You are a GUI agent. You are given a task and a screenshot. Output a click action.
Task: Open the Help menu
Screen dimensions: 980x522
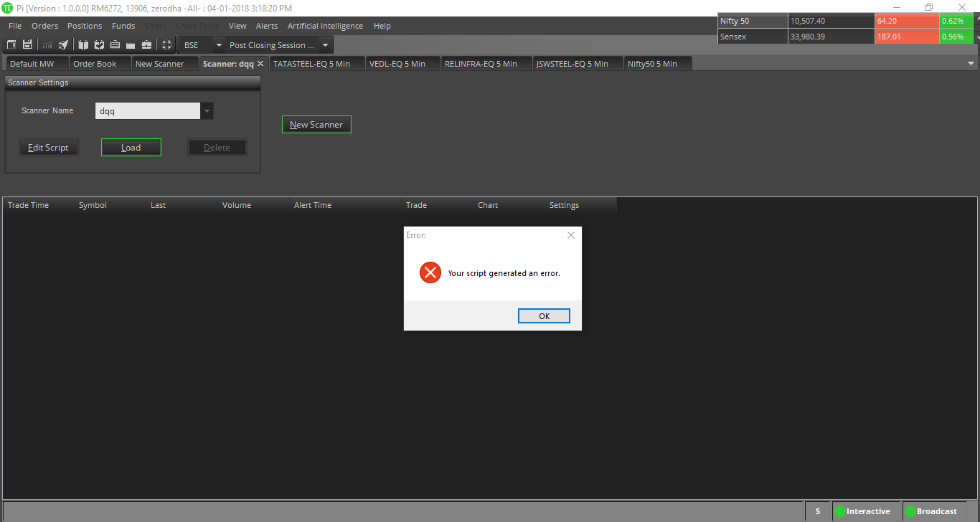click(x=382, y=26)
